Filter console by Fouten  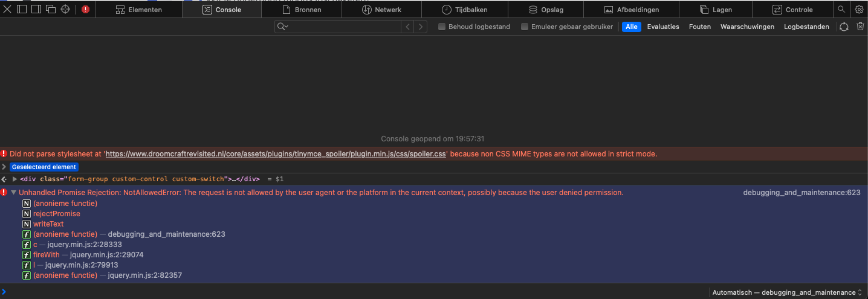point(700,27)
